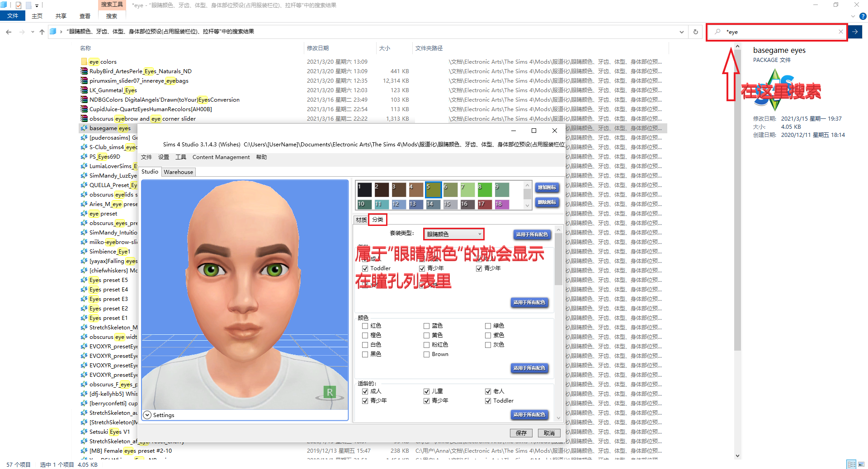Click the magnifier icon in the search box
Image resolution: width=868 pixels, height=469 pixels.
point(717,32)
